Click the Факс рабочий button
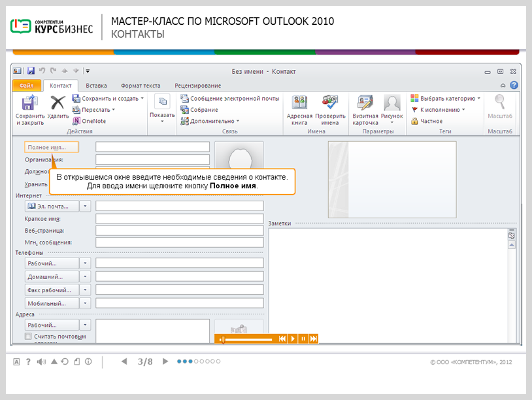 click(x=52, y=290)
